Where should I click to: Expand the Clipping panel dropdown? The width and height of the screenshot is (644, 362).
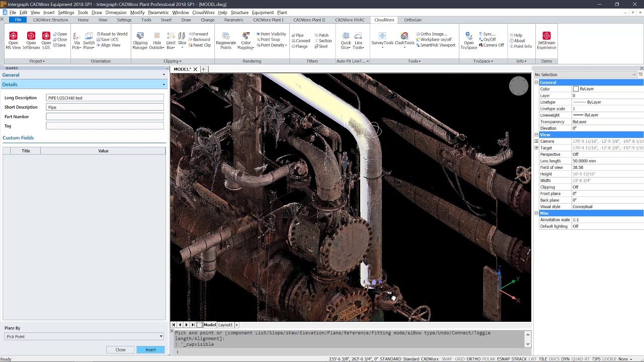click(x=173, y=61)
